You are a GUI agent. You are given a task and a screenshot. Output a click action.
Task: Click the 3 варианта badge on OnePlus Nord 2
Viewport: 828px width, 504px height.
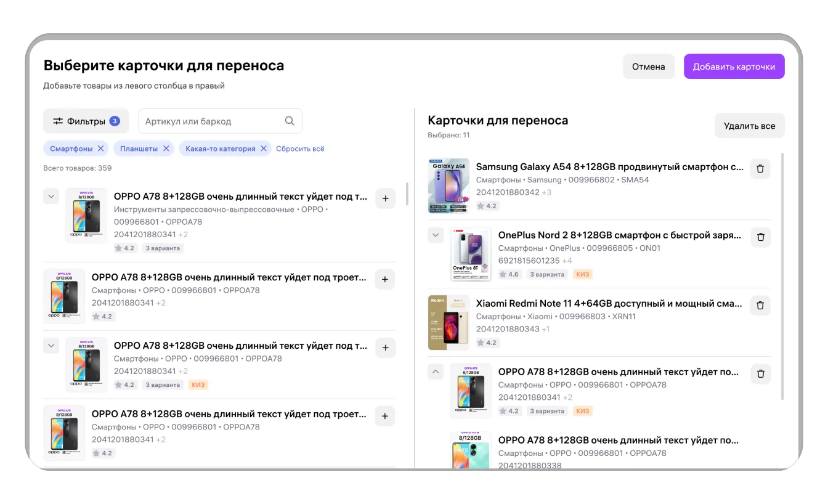547,274
